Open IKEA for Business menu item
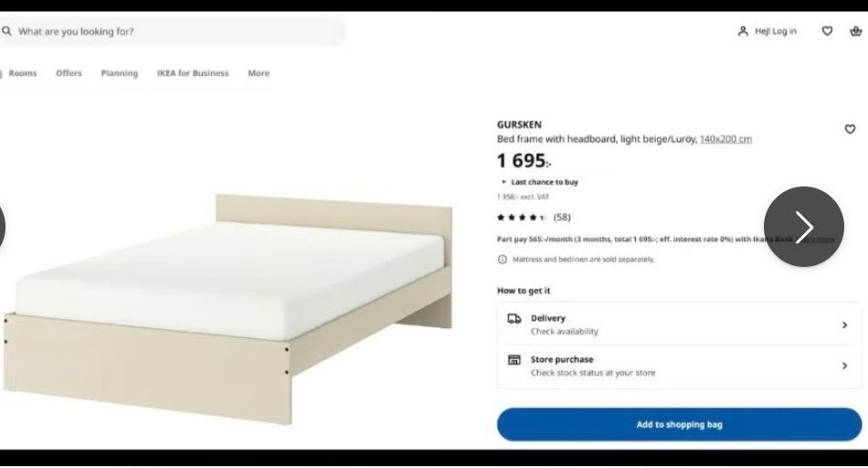This screenshot has height=468, width=868. 193,73
